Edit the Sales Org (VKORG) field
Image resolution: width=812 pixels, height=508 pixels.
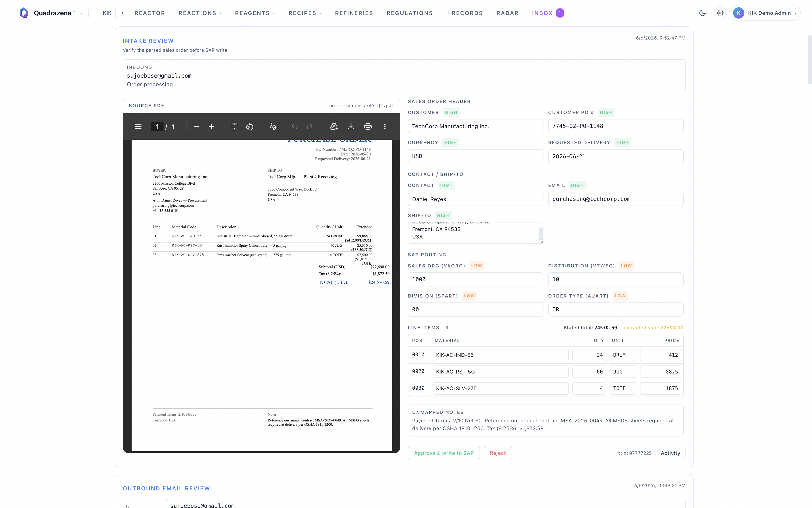coord(475,279)
